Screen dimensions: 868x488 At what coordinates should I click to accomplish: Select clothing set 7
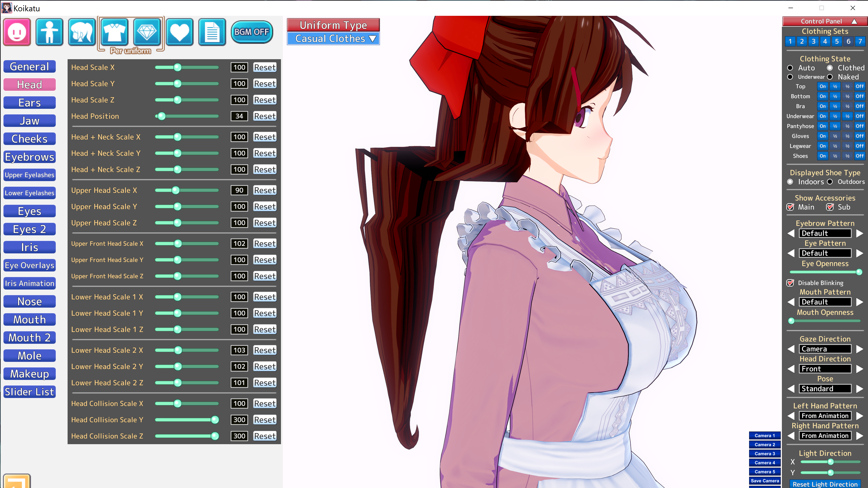(x=860, y=41)
